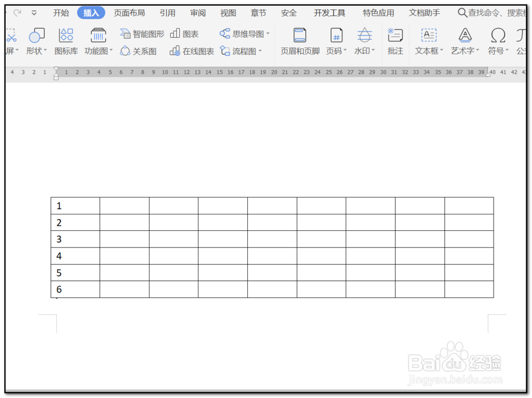Open the 审阅 tab
This screenshot has height=398, width=532.
click(198, 13)
